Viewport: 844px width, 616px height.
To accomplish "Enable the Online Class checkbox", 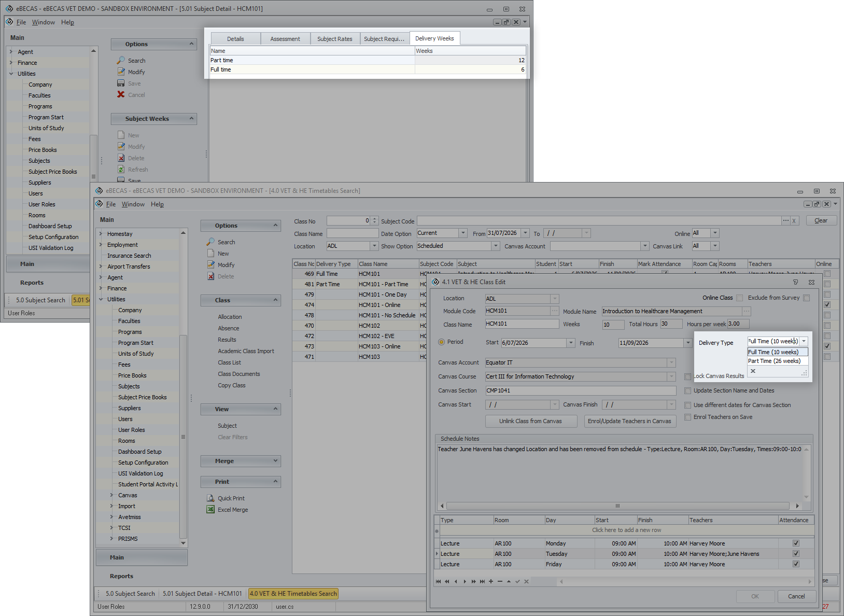I will click(739, 298).
